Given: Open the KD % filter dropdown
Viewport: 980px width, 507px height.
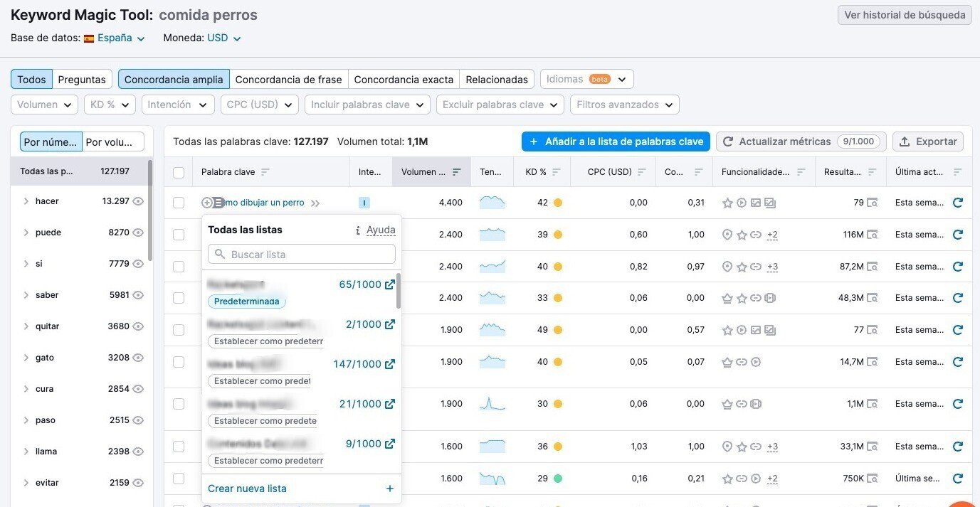Looking at the screenshot, I should [x=110, y=105].
